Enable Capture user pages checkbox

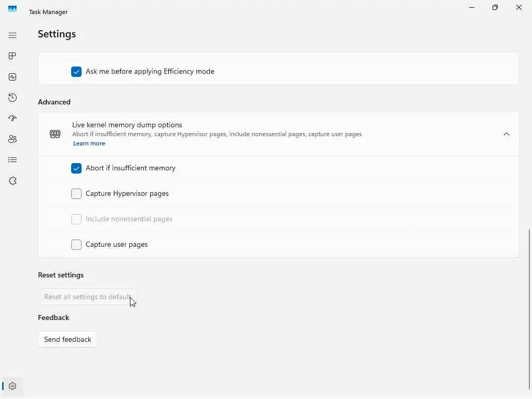click(76, 245)
